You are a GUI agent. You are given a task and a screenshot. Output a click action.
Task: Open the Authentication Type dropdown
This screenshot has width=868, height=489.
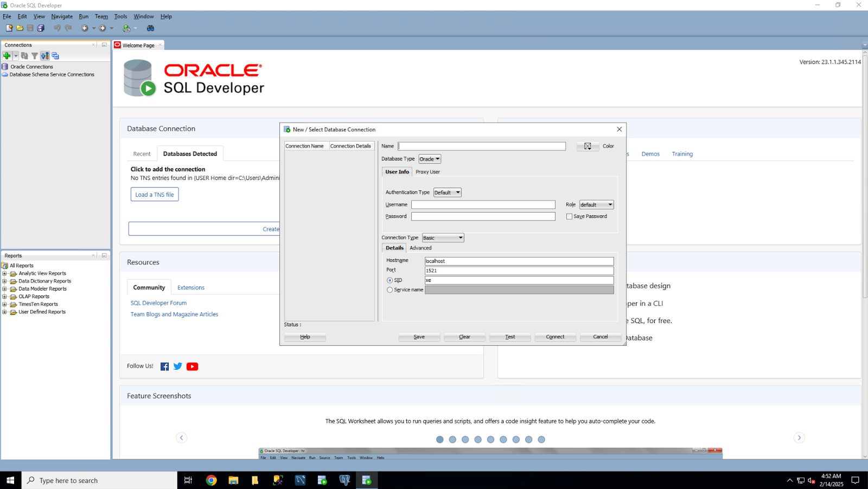[x=448, y=192]
